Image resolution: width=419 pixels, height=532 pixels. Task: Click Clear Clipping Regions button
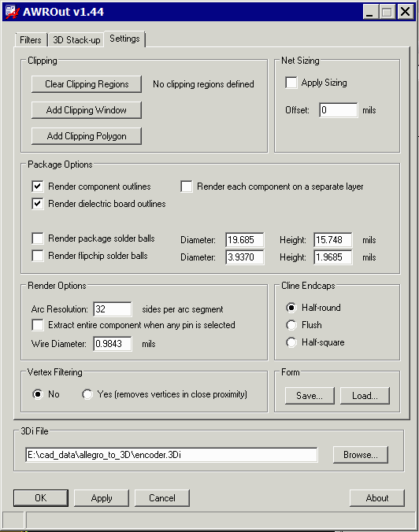(87, 84)
